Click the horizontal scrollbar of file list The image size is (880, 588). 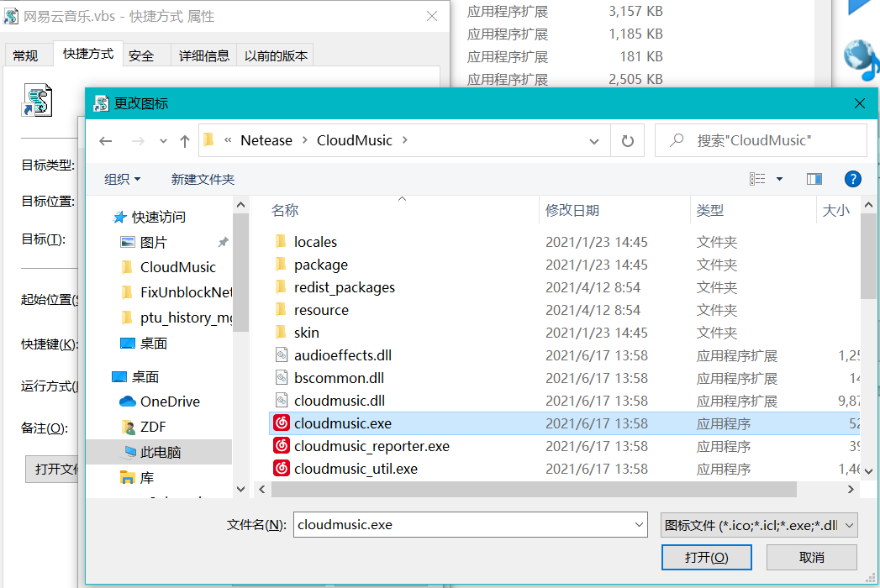[534, 489]
